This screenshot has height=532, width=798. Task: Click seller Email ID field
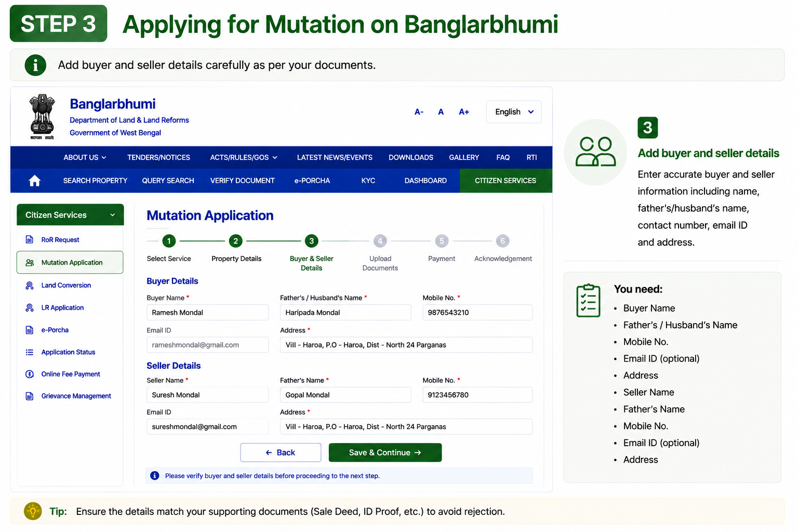click(x=207, y=427)
